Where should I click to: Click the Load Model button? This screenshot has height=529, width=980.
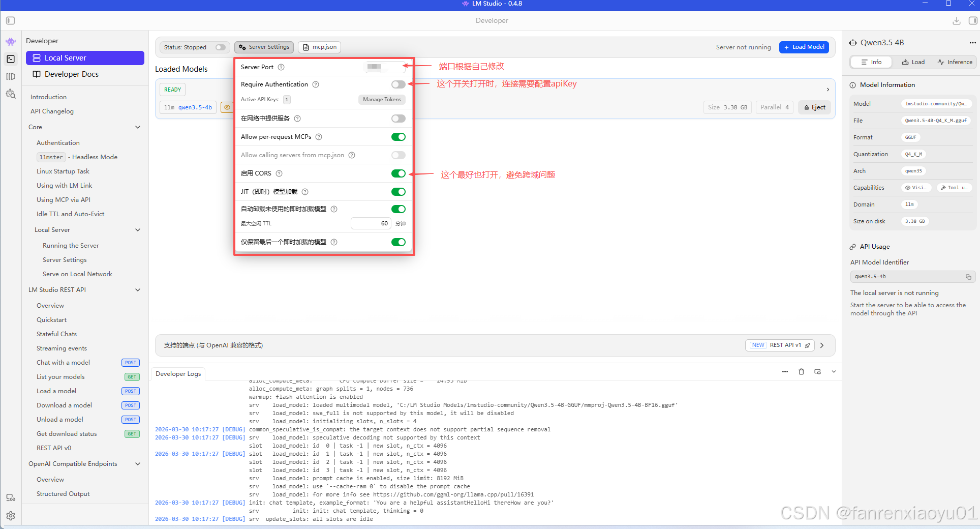click(x=804, y=47)
